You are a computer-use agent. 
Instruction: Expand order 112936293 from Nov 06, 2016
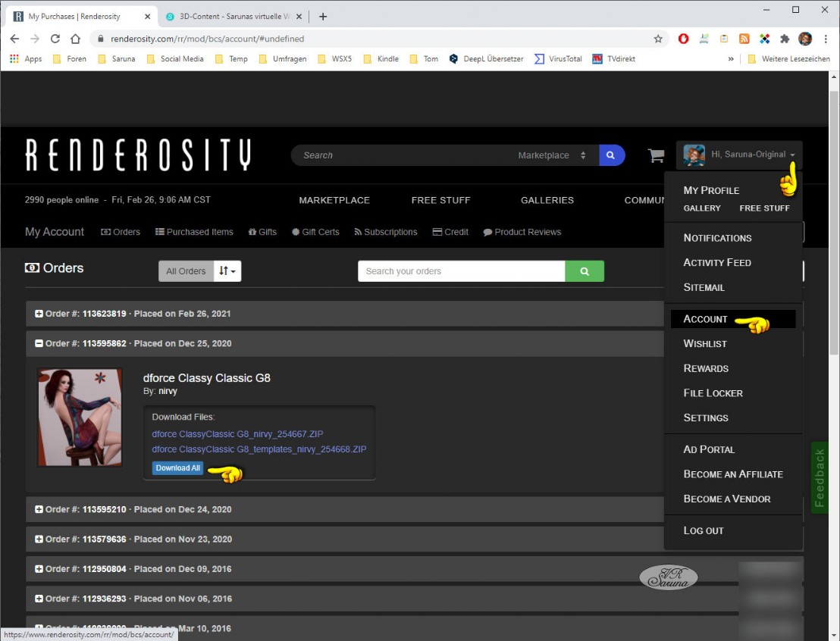pyautogui.click(x=39, y=599)
